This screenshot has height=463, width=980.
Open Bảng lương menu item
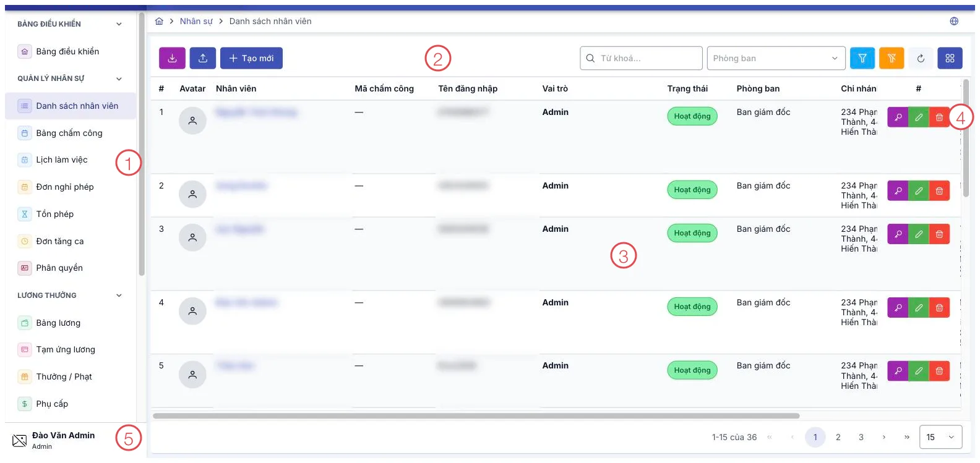[71, 323]
